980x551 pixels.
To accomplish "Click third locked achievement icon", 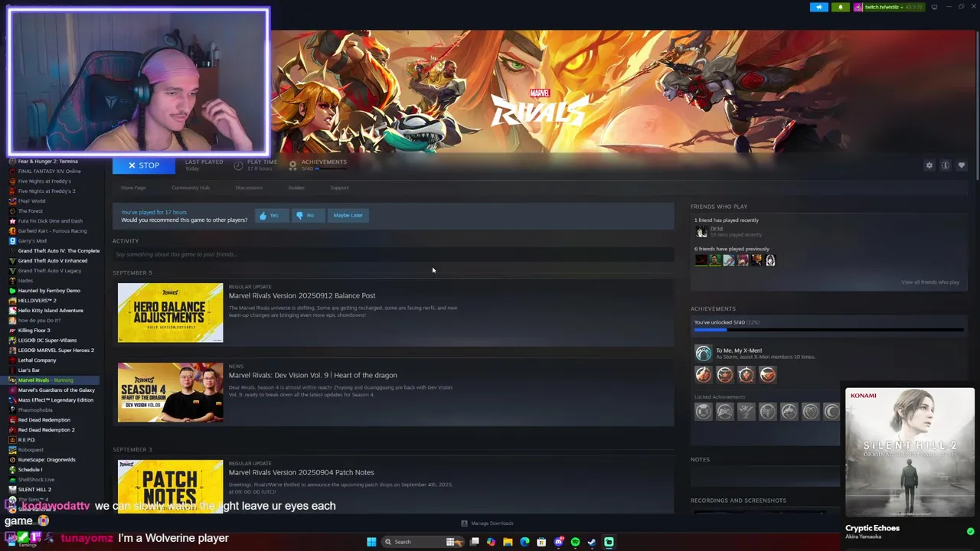I will (x=746, y=412).
